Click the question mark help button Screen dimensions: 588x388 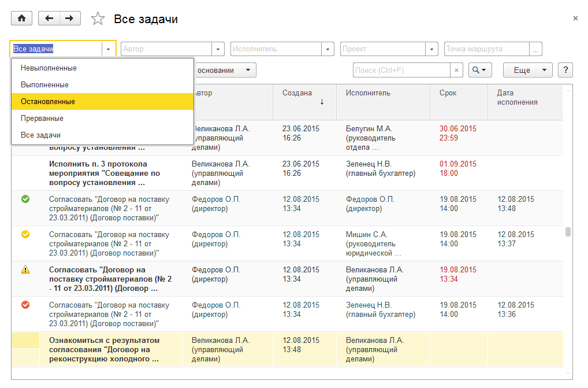click(565, 70)
